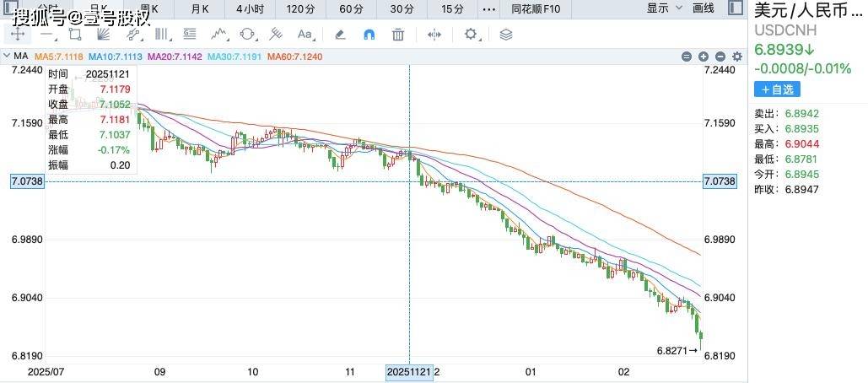Select the Aa text annotation tool
This screenshot has height=383, width=868.
pyautogui.click(x=305, y=35)
